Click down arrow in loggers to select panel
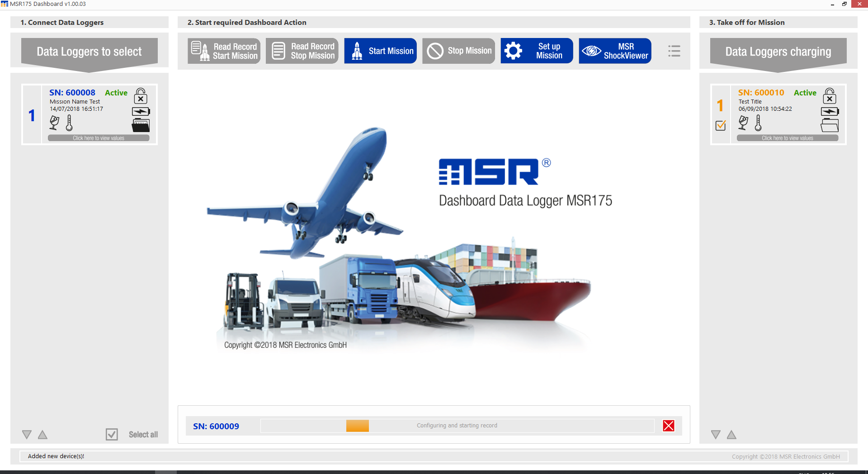Screen dimensions: 868x474 27,435
